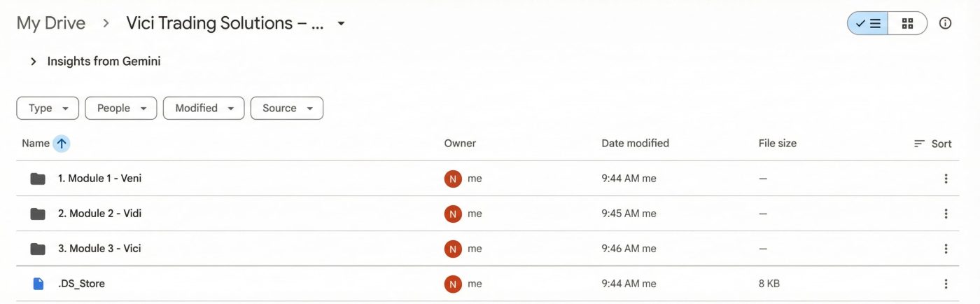Switch to grid layout view

pos(908,23)
